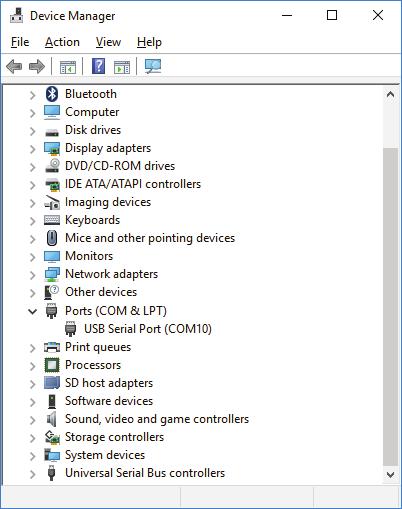Select the Monitors label
402x509 pixels.
tap(89, 256)
